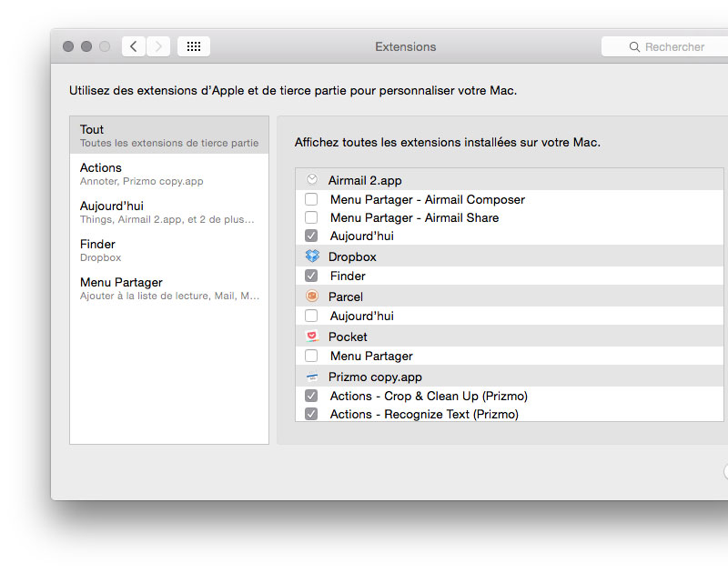This screenshot has height=573, width=728.
Task: Click the minimize window button
Action: [86, 46]
